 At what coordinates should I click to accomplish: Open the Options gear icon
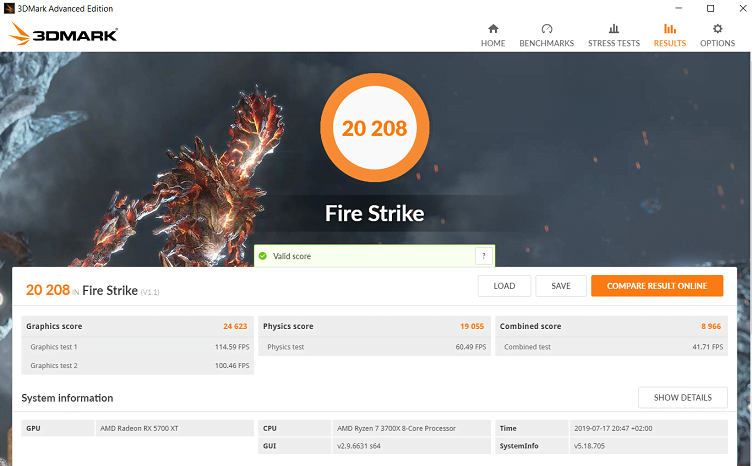717,30
